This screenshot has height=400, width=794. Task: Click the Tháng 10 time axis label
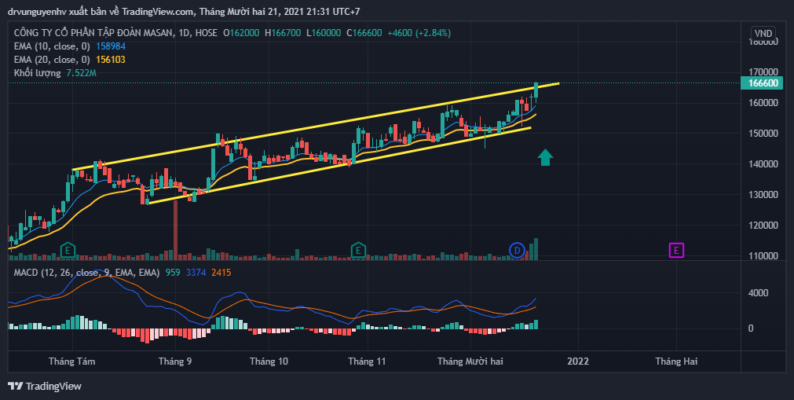(269, 361)
